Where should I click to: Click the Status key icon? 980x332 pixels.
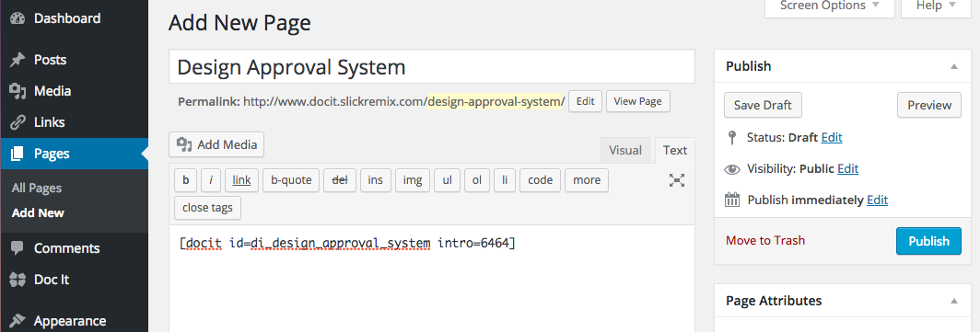coord(732,137)
